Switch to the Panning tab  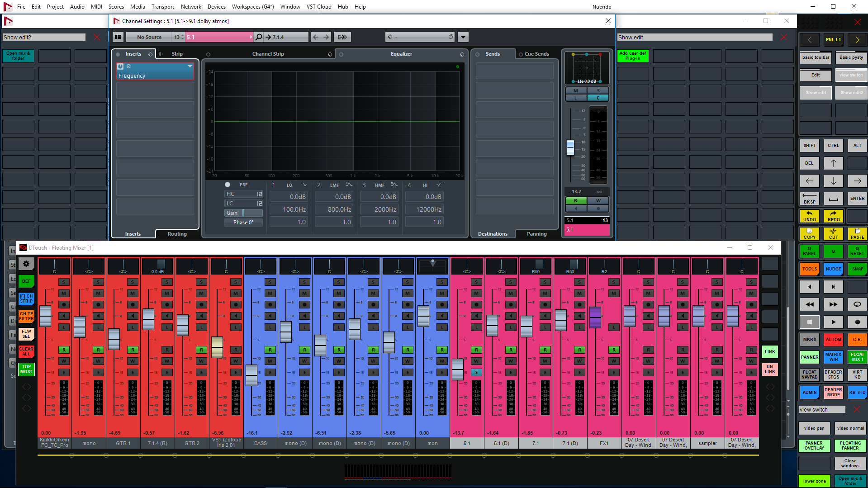click(x=536, y=234)
